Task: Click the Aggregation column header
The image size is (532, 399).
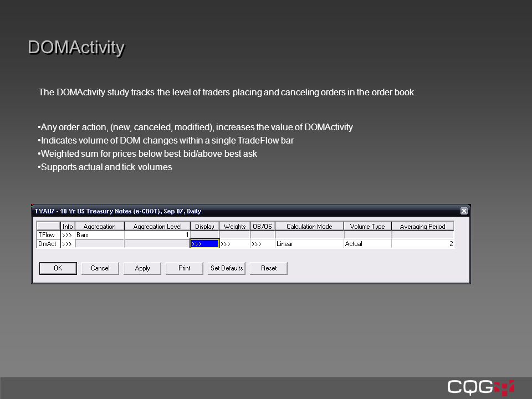Action: coord(99,226)
